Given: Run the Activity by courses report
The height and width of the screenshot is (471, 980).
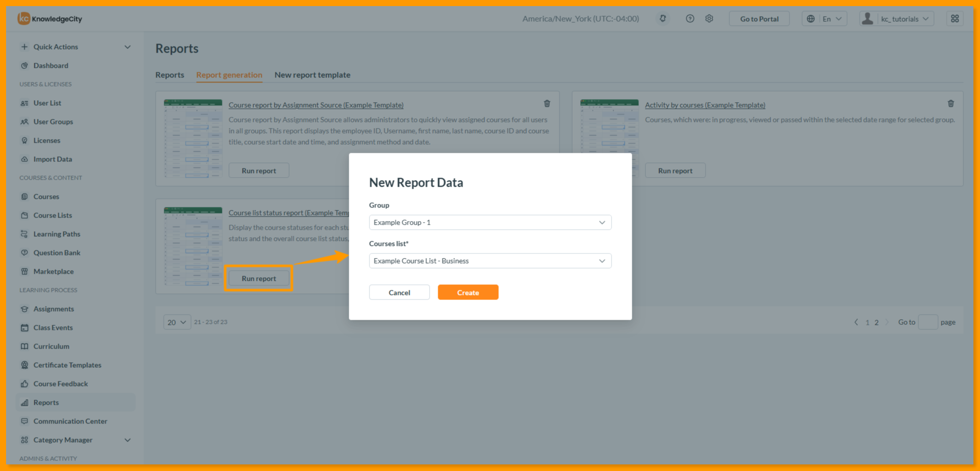Looking at the screenshot, I should (675, 170).
